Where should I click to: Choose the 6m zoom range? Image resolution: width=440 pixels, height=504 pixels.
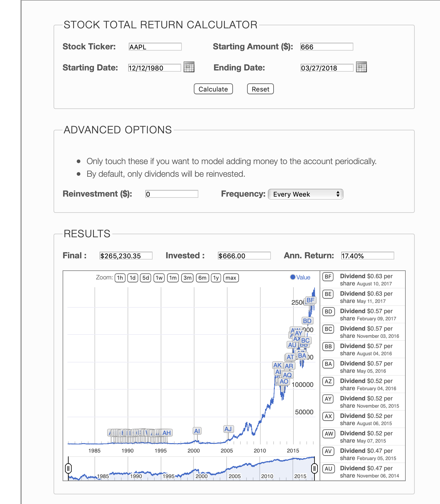203,278
